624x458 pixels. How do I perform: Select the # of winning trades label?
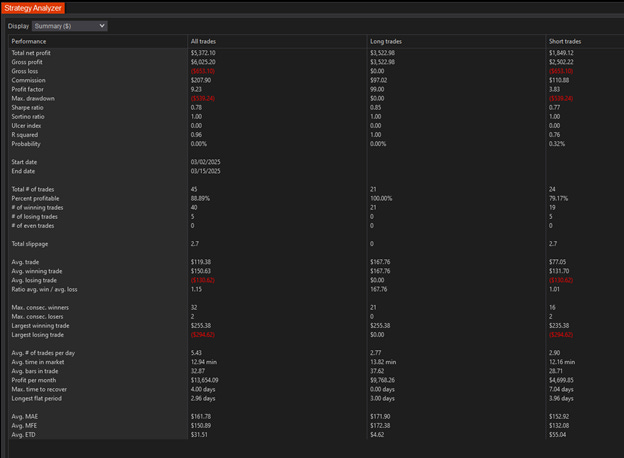pyautogui.click(x=37, y=208)
